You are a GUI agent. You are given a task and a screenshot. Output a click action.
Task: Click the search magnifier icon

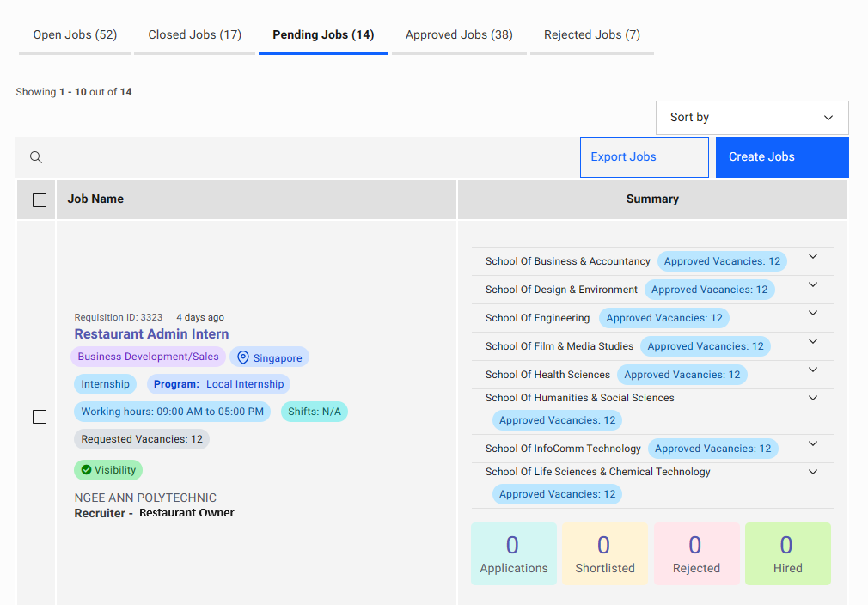36,157
